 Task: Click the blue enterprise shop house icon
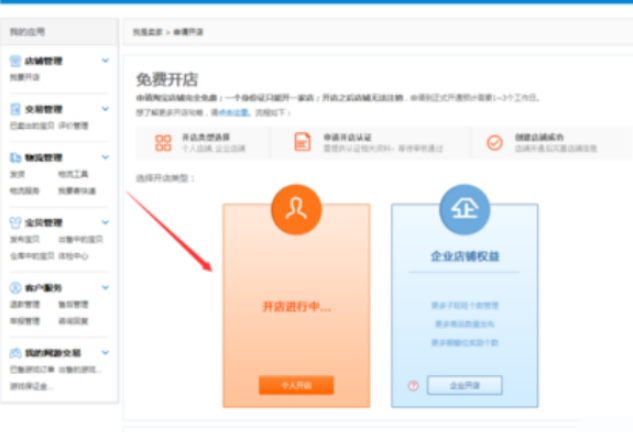click(x=463, y=207)
